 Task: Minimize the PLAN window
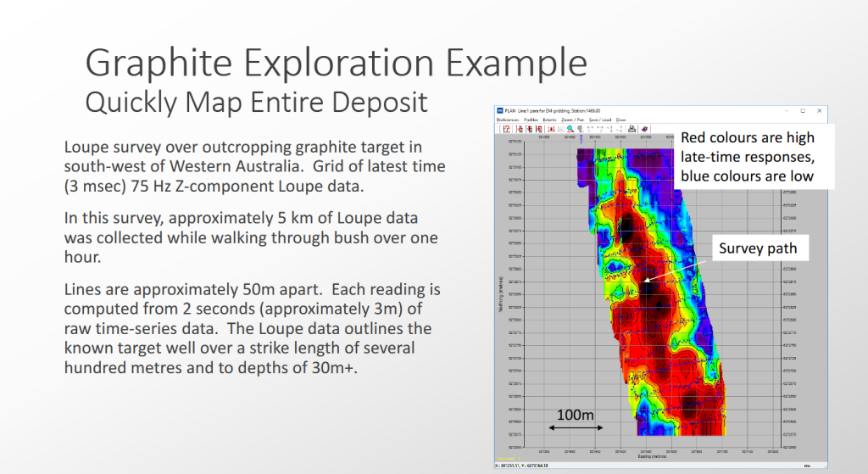click(786, 111)
